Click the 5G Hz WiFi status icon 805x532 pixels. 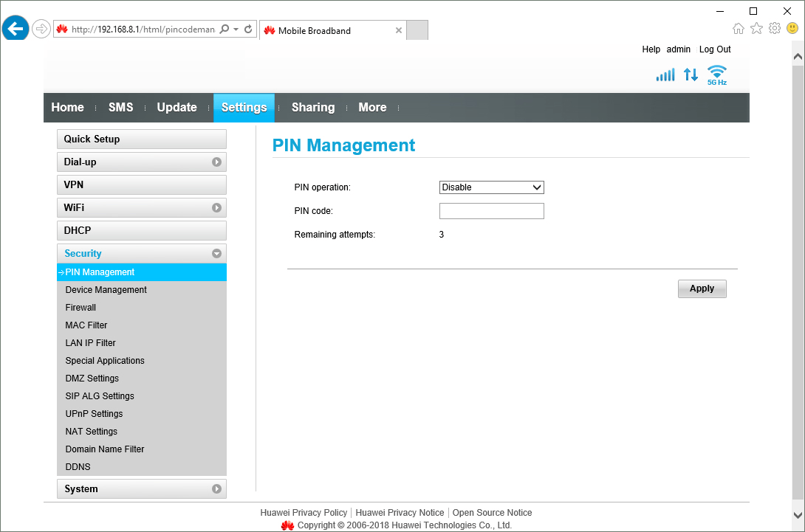716,73
